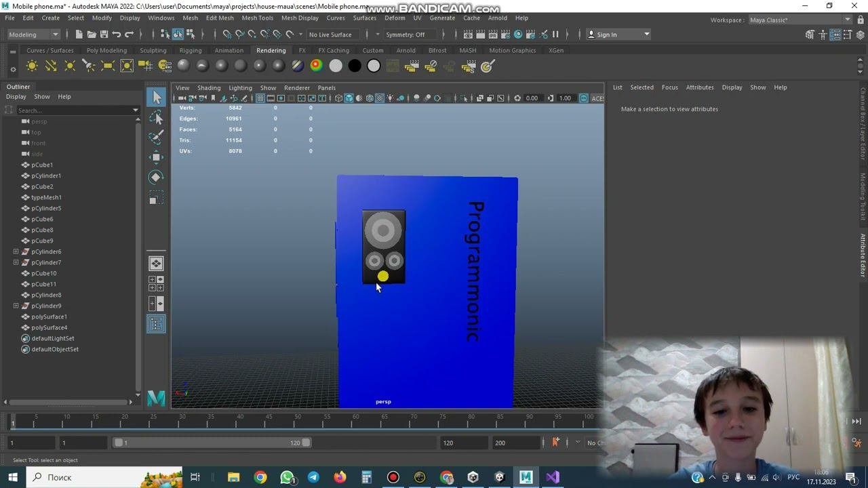Activate the Scale tool in Tool Box
Screen dimensions: 868x488
click(x=157, y=198)
